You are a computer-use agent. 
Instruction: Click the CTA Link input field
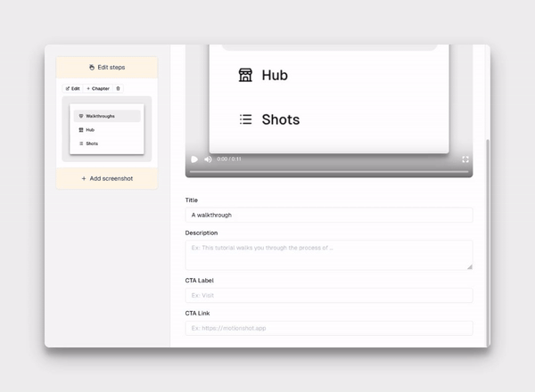pyautogui.click(x=328, y=328)
